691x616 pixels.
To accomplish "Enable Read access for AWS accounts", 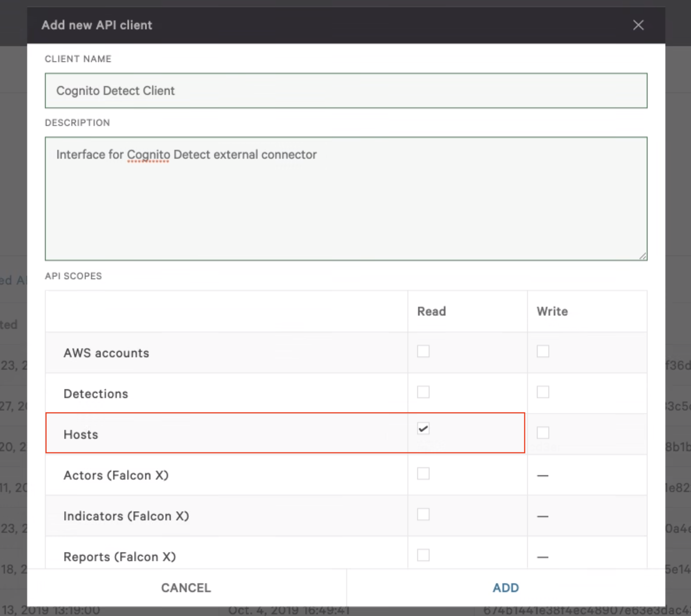I will click(423, 351).
